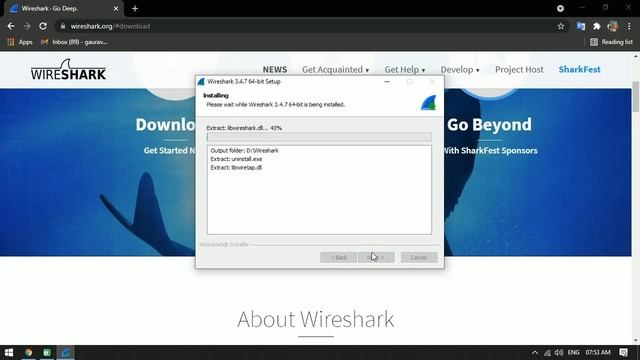
Task: Open the Google Translate extension icon
Action: pyautogui.click(x=581, y=26)
